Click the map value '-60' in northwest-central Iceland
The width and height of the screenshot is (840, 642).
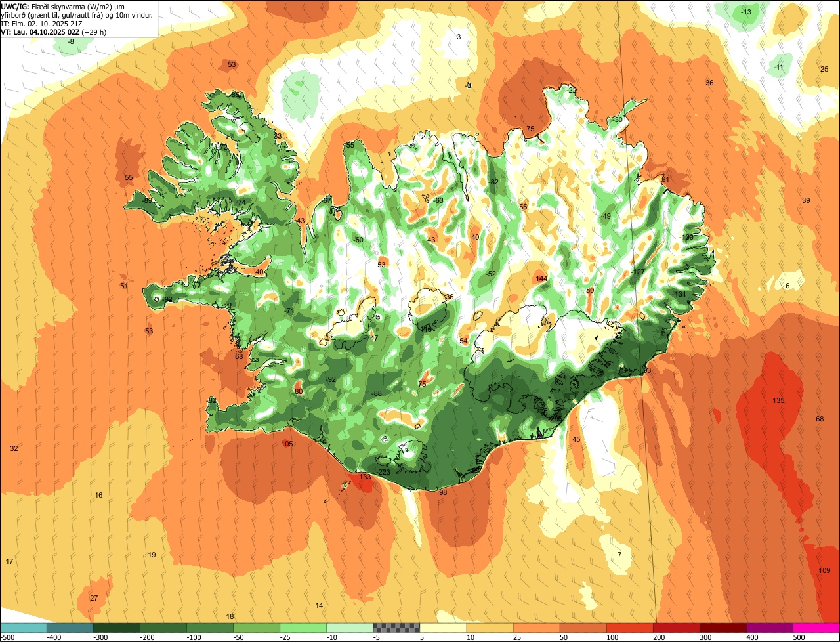click(357, 240)
